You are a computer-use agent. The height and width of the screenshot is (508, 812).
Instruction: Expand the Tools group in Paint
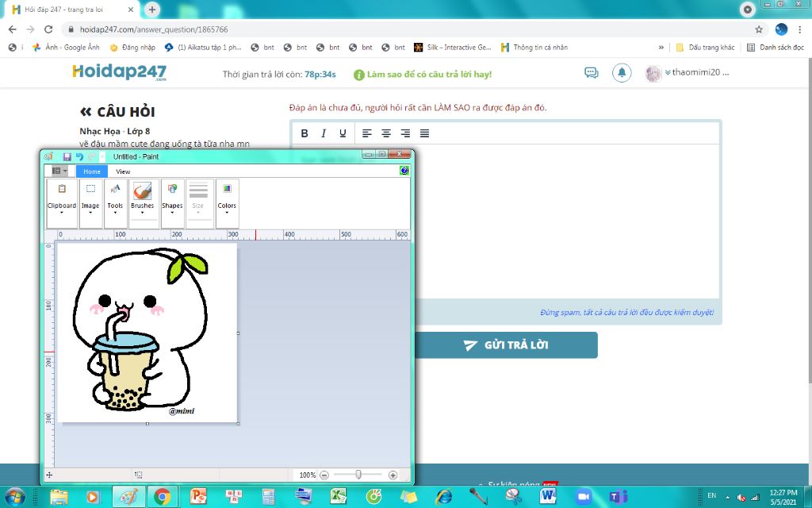tap(115, 203)
